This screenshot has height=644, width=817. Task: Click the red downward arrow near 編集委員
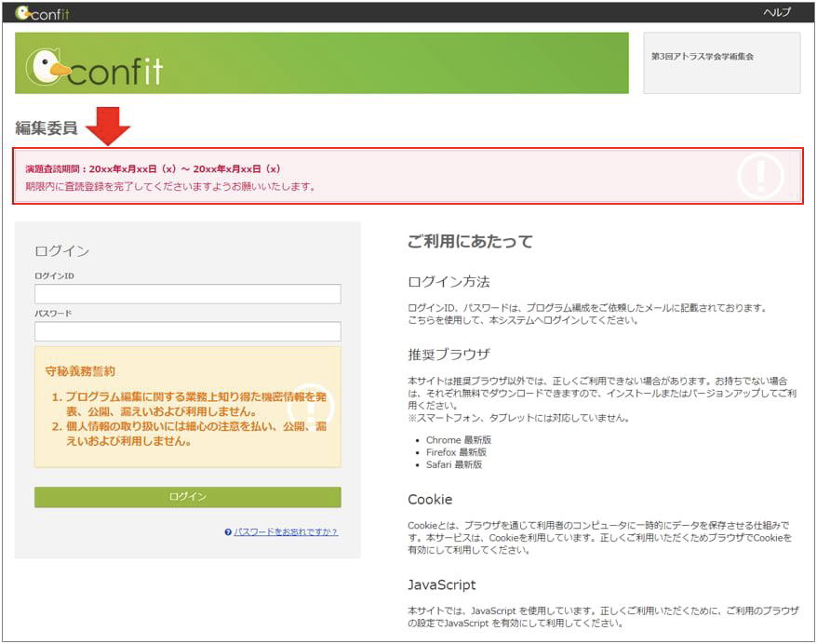pos(108,126)
